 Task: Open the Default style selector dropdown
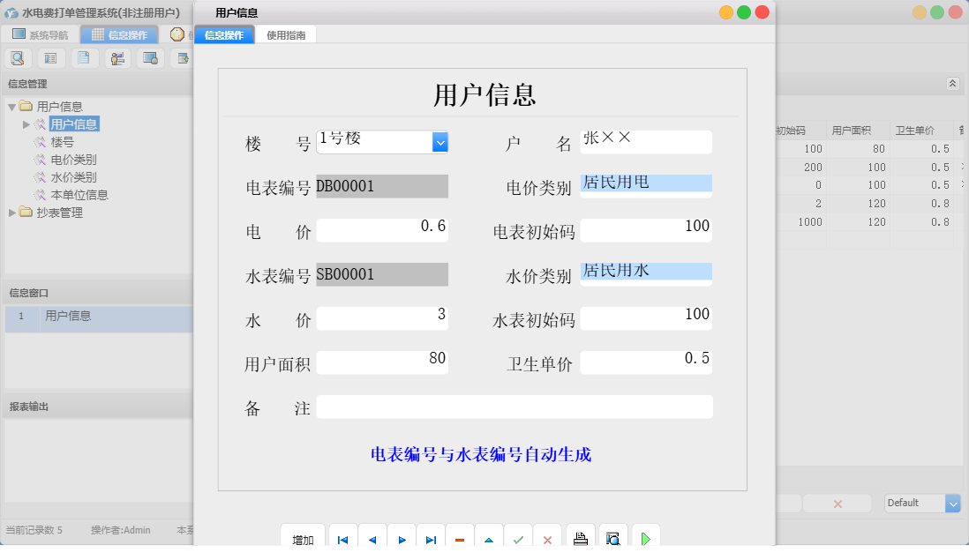[952, 503]
